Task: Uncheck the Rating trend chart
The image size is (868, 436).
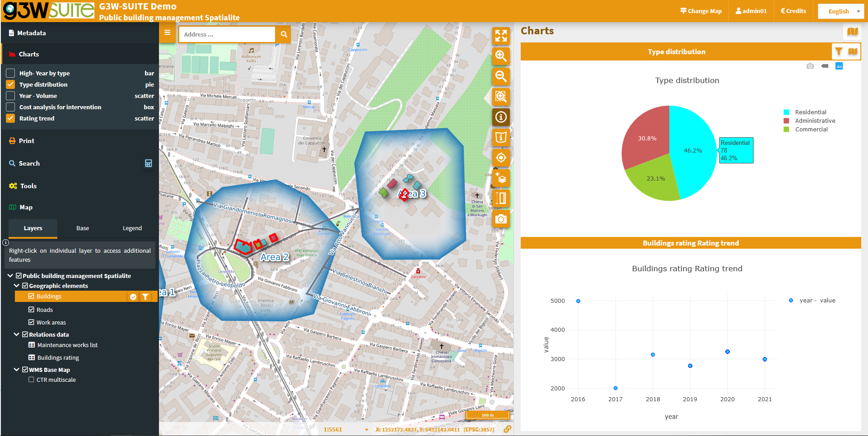Action: 10,118
